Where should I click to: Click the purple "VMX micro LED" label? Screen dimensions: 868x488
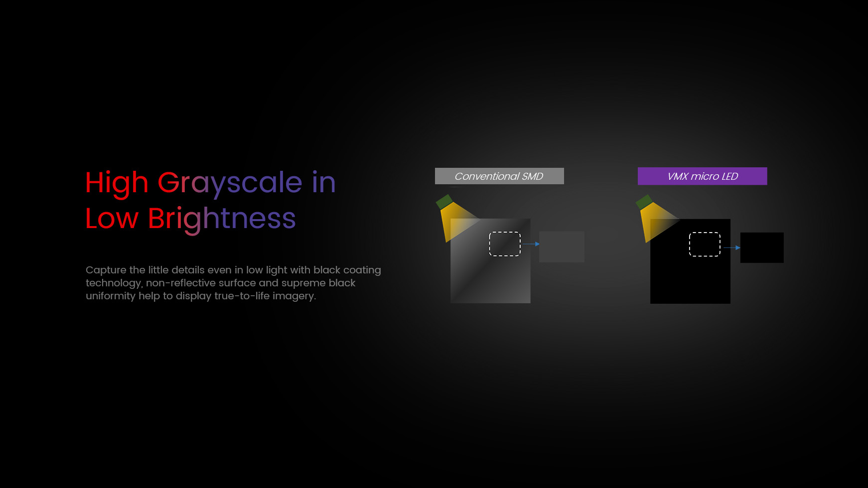coord(702,176)
